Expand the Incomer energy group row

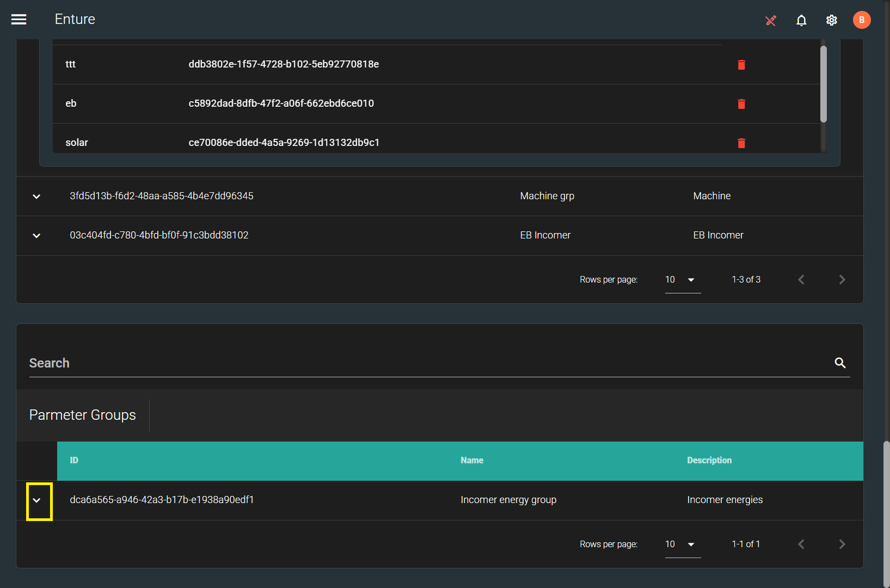[36, 500]
